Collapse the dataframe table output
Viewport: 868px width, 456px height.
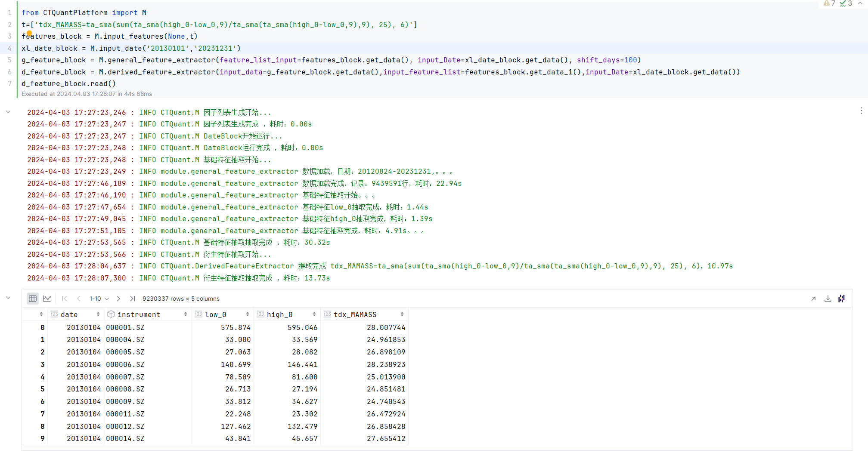pos(8,298)
